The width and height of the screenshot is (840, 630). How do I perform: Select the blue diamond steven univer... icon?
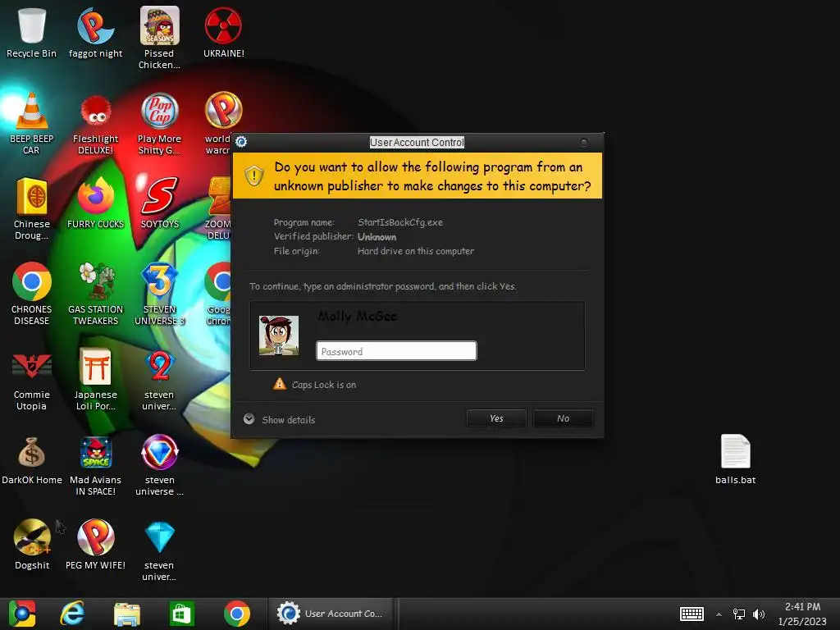(159, 550)
